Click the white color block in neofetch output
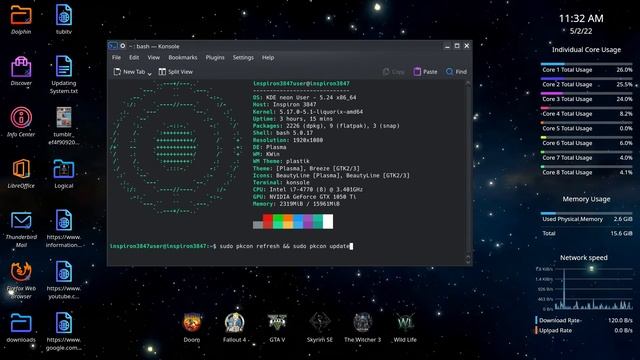The height and width of the screenshot is (360, 640). tap(328, 221)
